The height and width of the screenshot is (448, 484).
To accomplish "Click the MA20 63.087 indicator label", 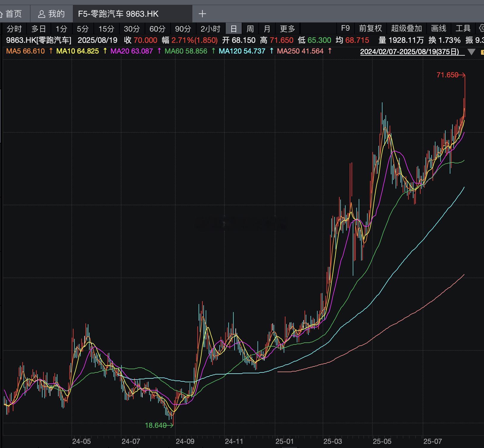I will (x=132, y=51).
